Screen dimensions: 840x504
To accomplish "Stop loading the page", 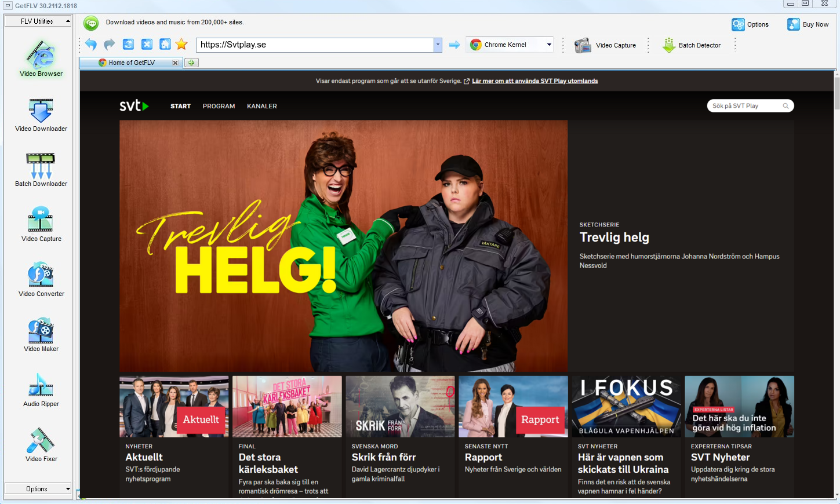I will pos(147,45).
